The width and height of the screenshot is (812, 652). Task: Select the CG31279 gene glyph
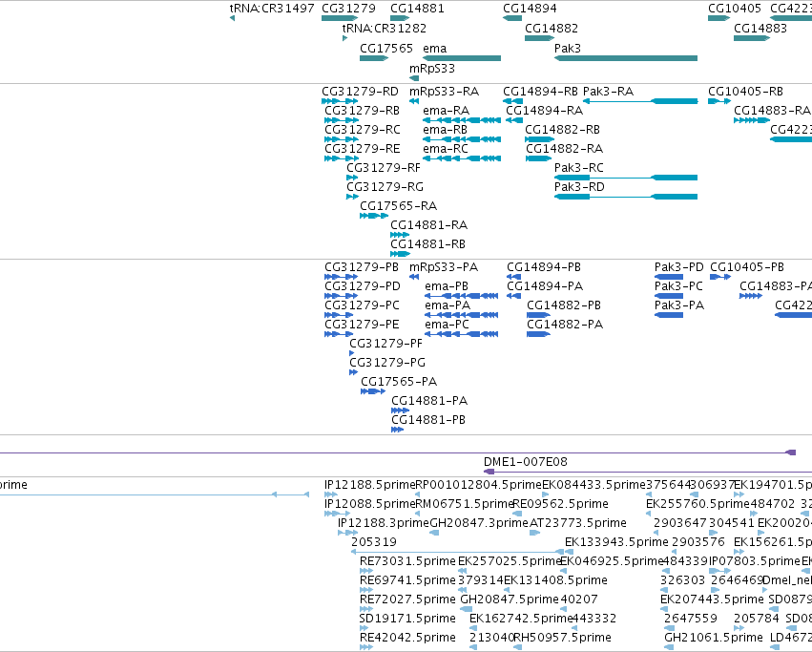coord(340,18)
